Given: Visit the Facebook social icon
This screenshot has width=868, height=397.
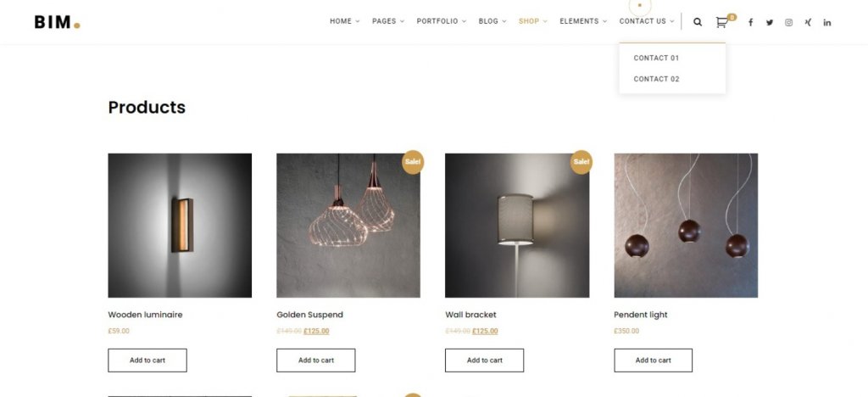Looking at the screenshot, I should coord(751,23).
